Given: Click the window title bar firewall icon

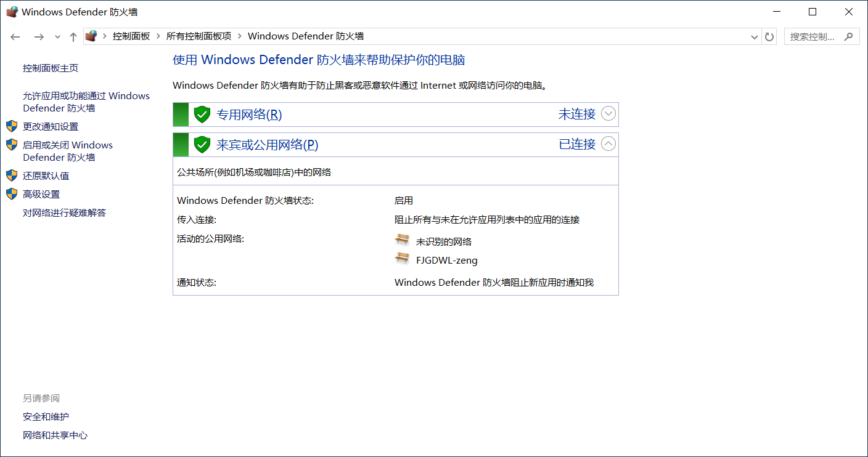Looking at the screenshot, I should [12, 12].
